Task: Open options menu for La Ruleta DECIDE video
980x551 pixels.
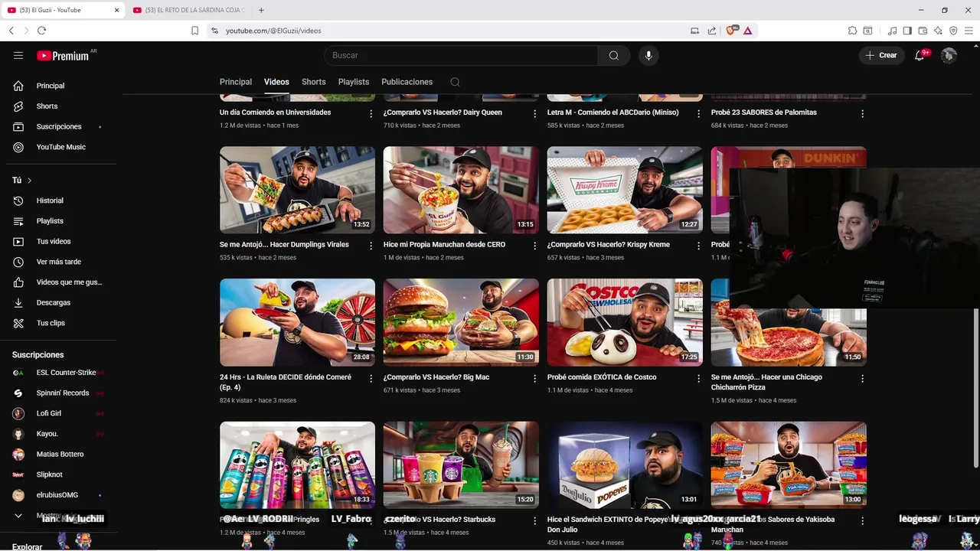Action: pos(371,378)
